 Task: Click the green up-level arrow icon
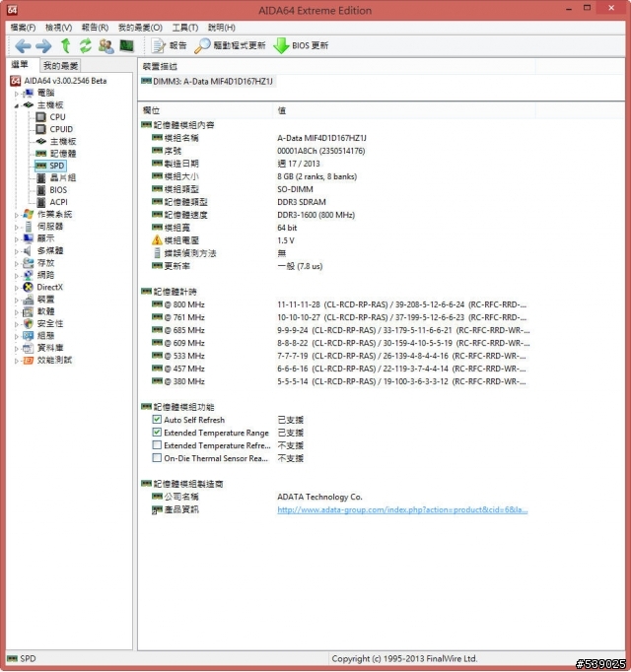click(65, 45)
